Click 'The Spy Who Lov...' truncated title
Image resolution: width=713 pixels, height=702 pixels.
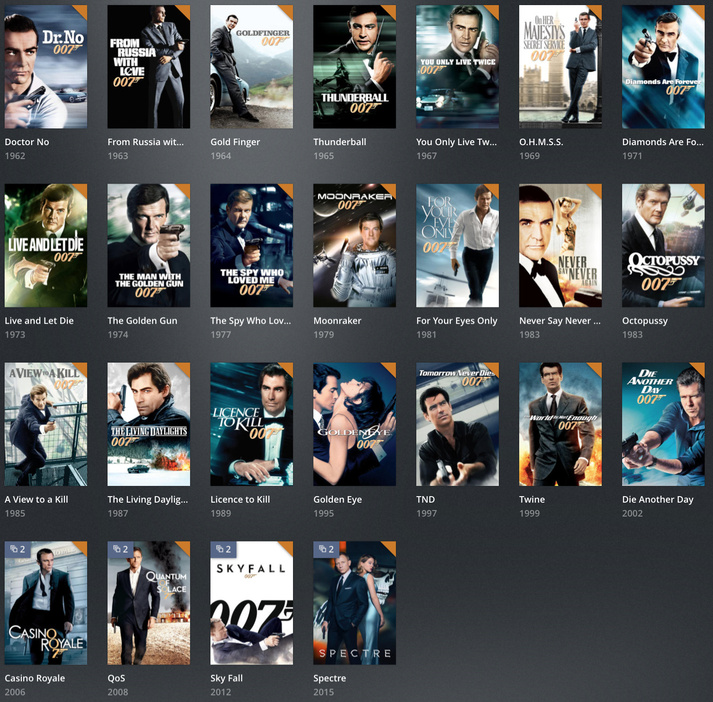(251, 321)
